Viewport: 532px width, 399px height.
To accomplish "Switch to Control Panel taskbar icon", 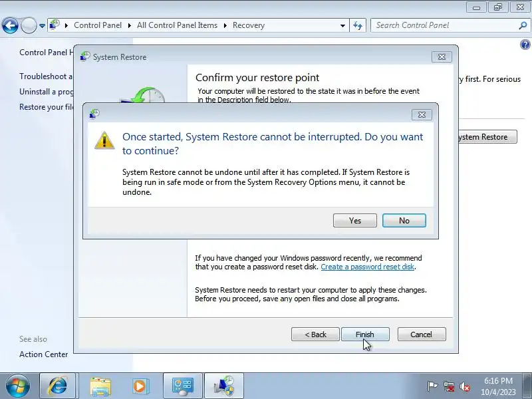I will 183,386.
